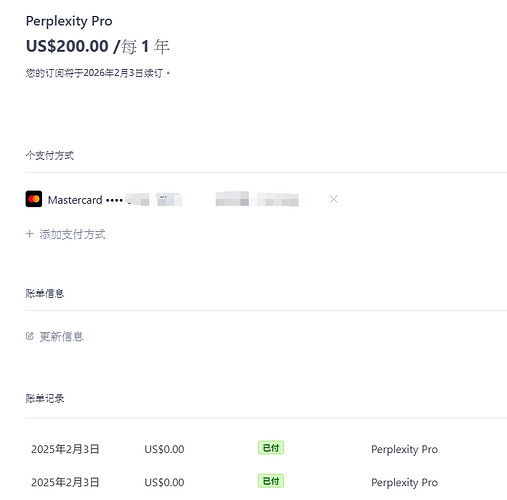The image size is (507, 500).
Task: Click the second 已付 status badge
Action: pyautogui.click(x=271, y=481)
